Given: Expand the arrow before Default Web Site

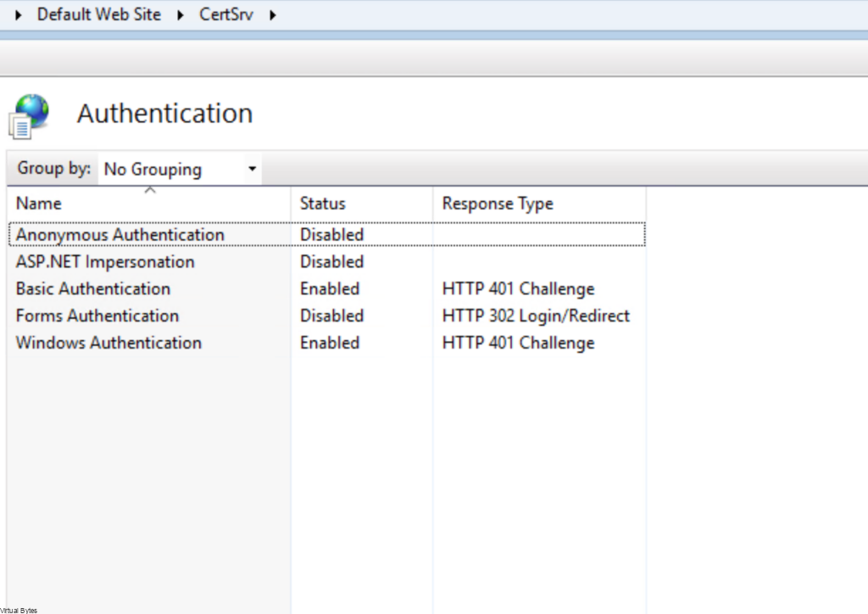Looking at the screenshot, I should pyautogui.click(x=19, y=14).
